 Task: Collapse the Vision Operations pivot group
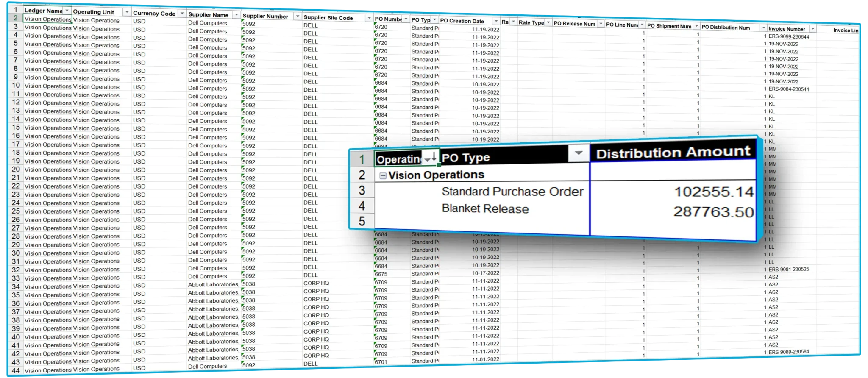pyautogui.click(x=383, y=175)
